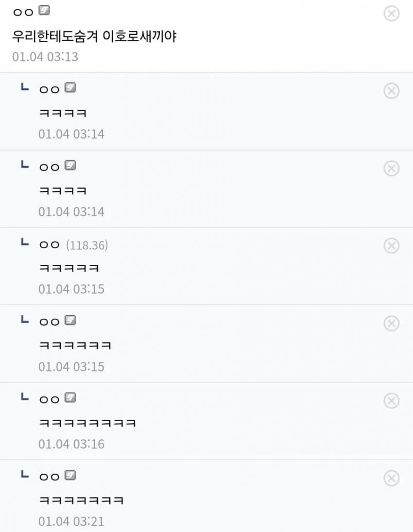Click the nickname badge on the first 03:14 reply
413x532 pixels.
point(70,88)
